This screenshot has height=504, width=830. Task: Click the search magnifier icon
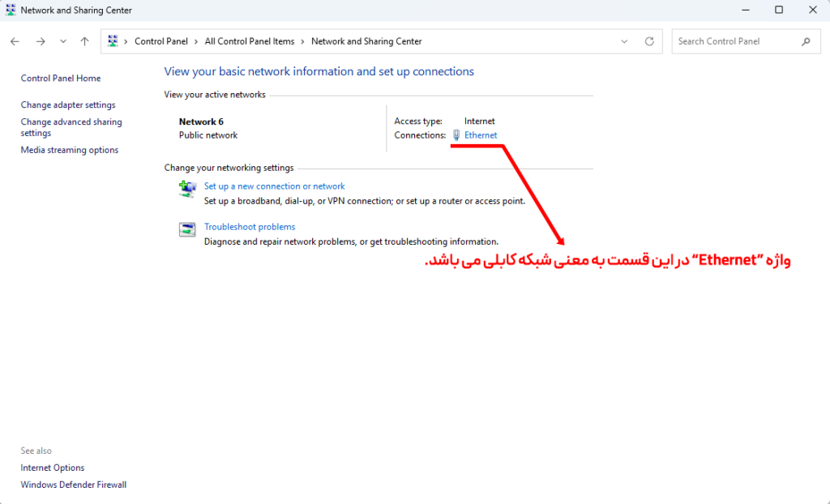[806, 41]
